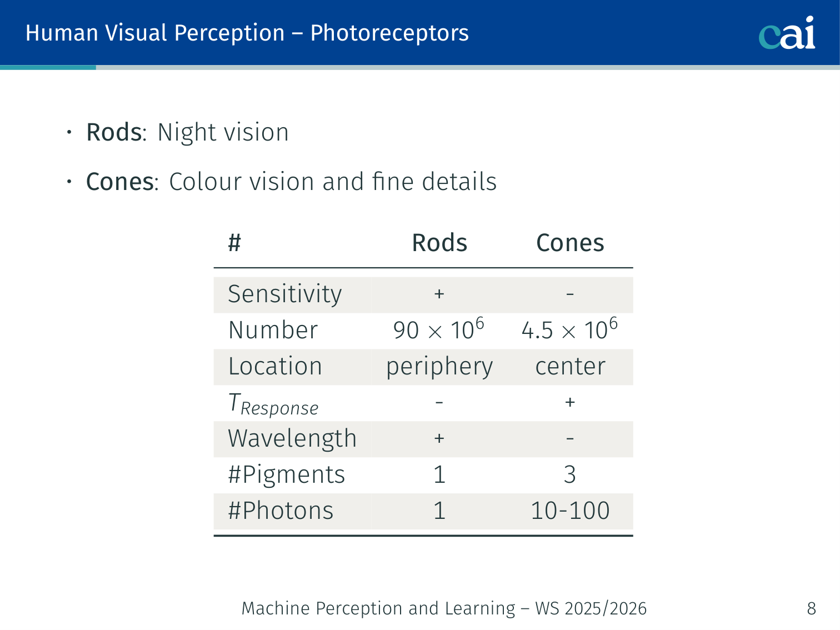Click the rods number value '90 × 10⁶'
Viewport: 840px width, 630px height.
pos(439,329)
